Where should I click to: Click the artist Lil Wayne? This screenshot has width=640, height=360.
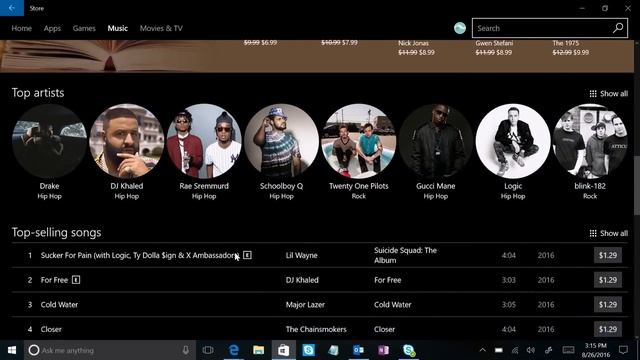click(x=302, y=256)
